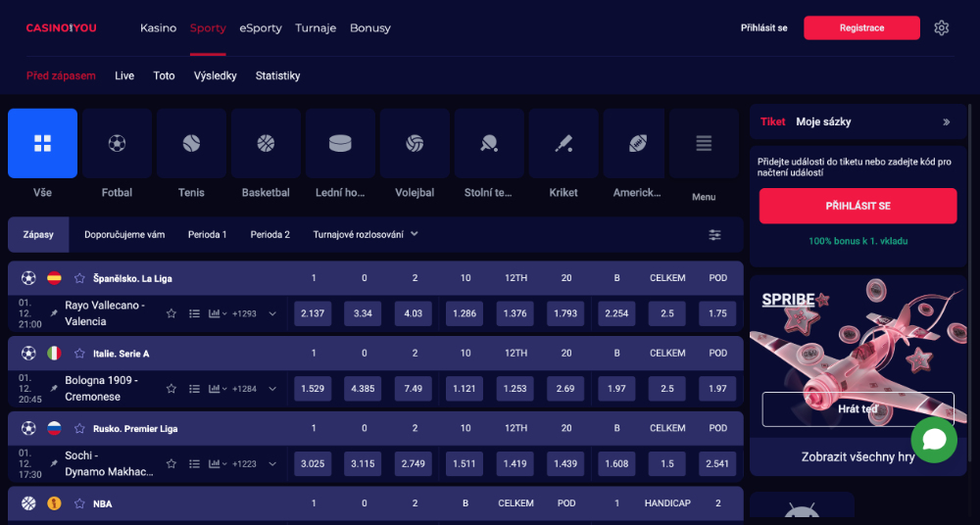This screenshot has height=525, width=980.
Task: Bet odds 2.137 on Rayo Vallecano win
Action: (313, 313)
